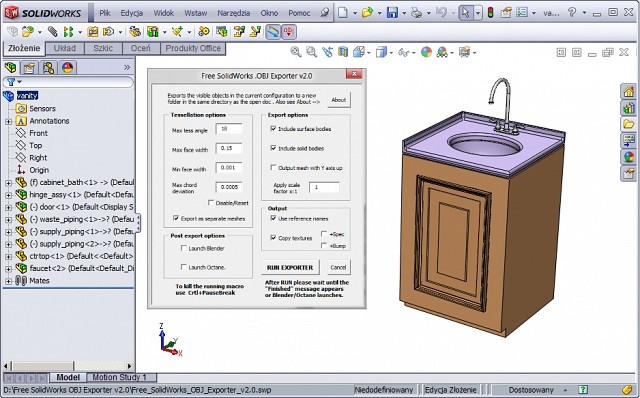Click Mate paperclip icon in assembly toolbar
The image size is (640, 398).
tap(52, 31)
